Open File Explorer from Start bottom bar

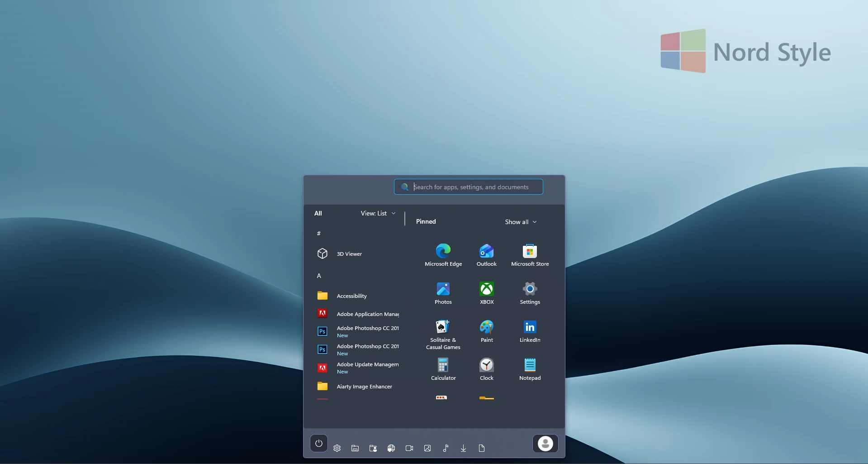coord(355,448)
